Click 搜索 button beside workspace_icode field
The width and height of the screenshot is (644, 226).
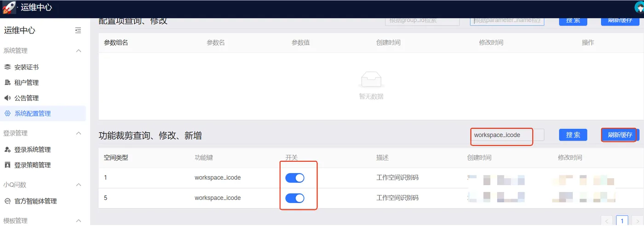click(573, 135)
